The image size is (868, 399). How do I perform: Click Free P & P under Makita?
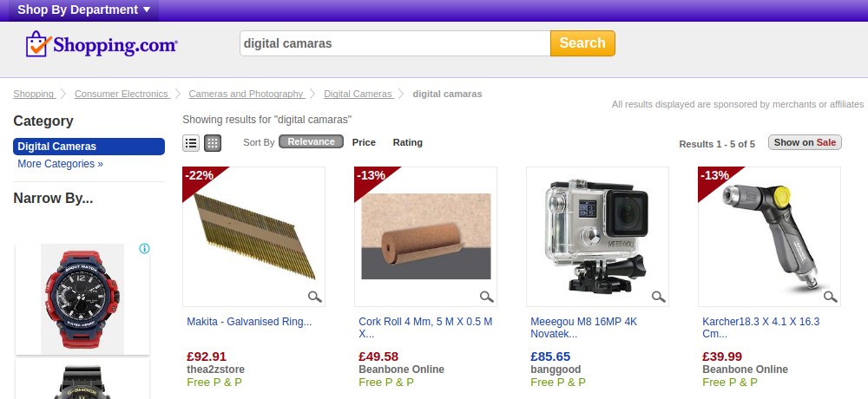click(214, 383)
